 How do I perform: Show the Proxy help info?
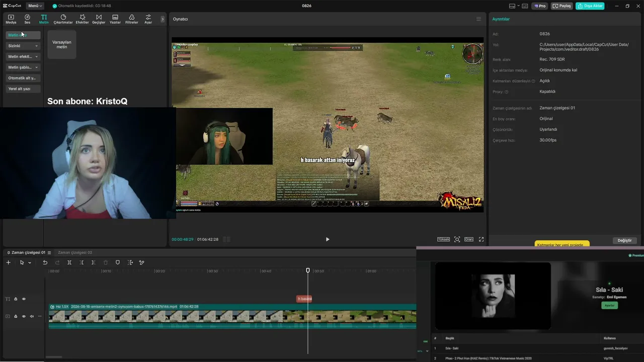point(506,92)
